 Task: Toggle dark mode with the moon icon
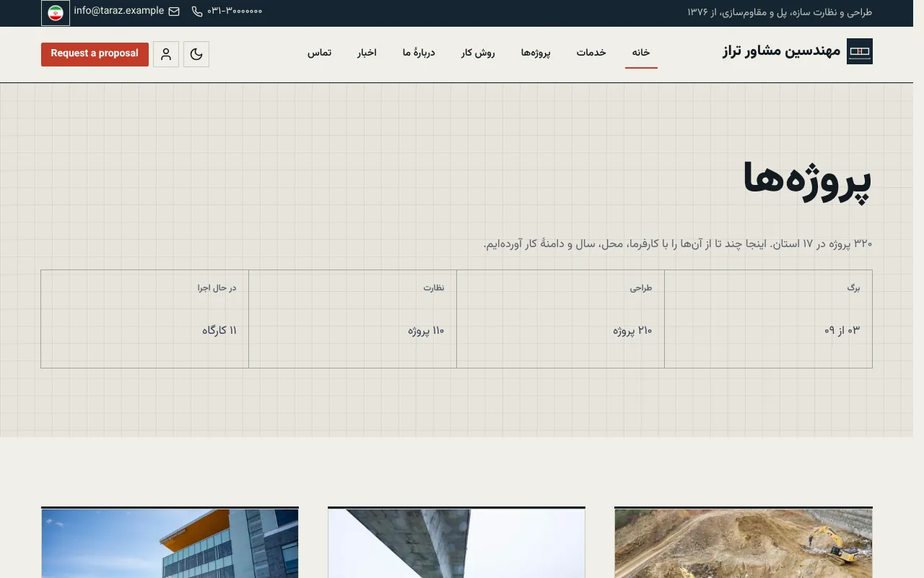pos(196,54)
